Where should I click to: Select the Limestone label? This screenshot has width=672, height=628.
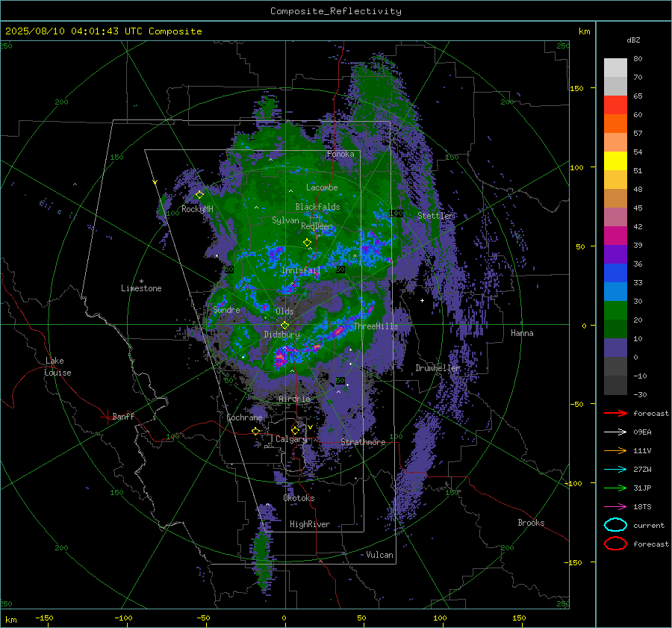(x=141, y=288)
